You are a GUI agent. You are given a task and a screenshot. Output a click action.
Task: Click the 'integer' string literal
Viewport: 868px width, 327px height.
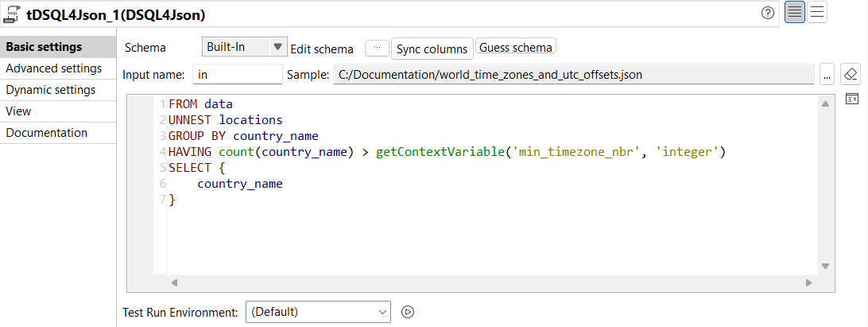(687, 152)
